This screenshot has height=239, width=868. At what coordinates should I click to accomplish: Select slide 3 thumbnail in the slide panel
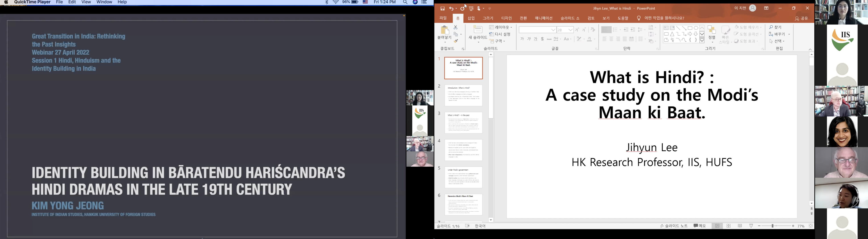point(463,123)
